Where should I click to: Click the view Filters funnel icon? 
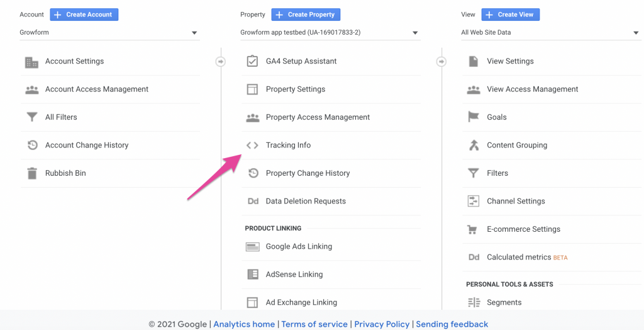click(474, 173)
